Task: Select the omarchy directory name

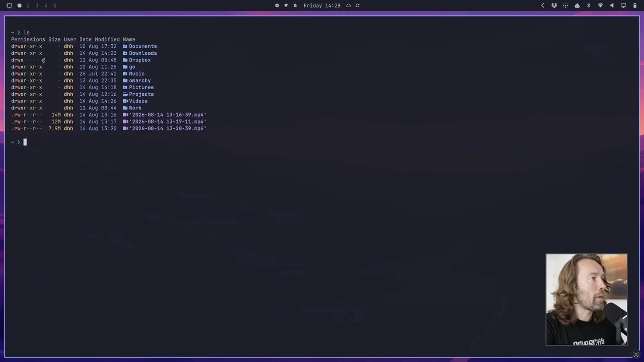Action: click(x=140, y=80)
